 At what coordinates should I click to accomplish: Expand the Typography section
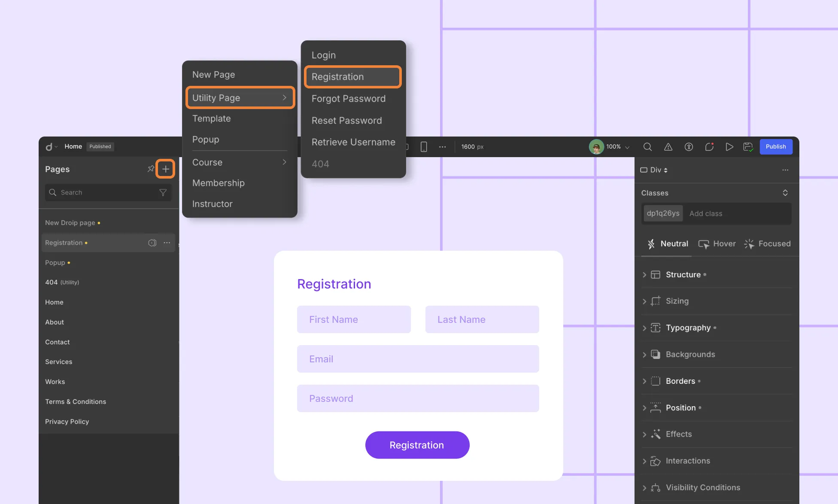(688, 328)
